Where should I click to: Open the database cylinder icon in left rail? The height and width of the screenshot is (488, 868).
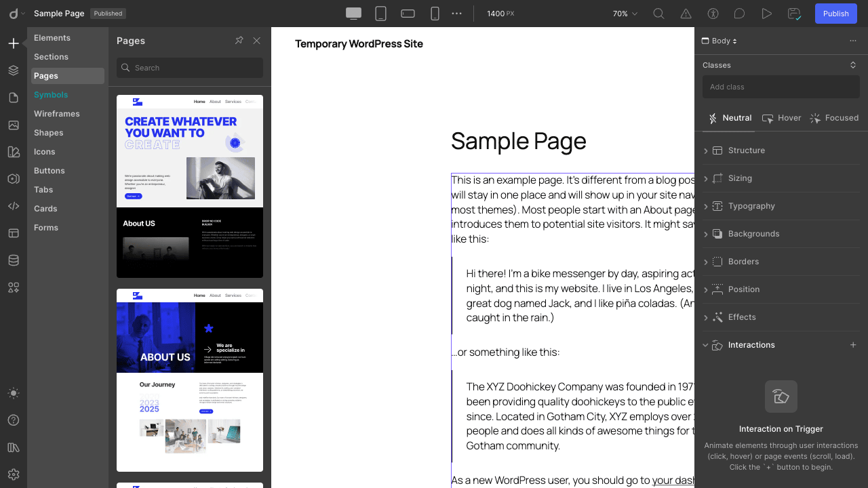pos(14,260)
